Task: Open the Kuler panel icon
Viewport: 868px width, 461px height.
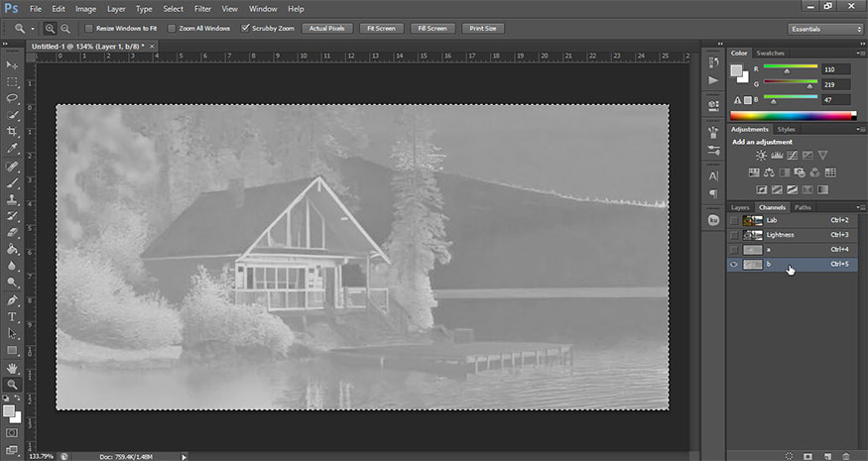Action: pos(713,219)
